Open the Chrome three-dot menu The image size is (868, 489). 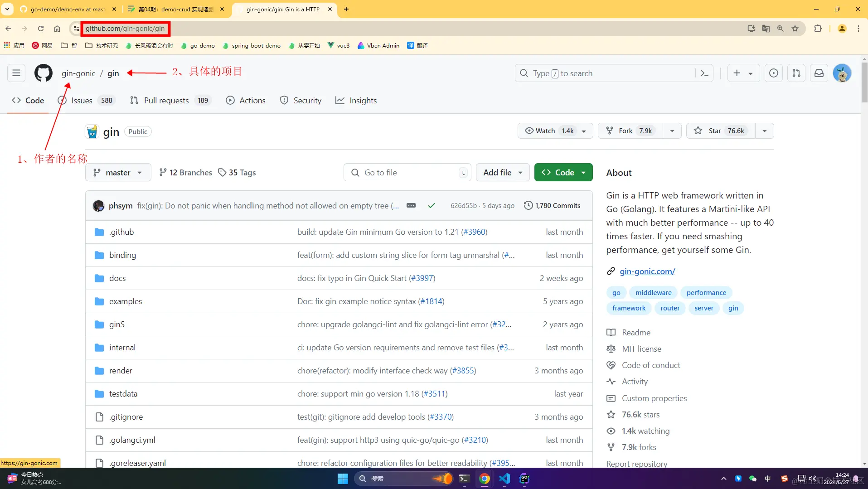[858, 29]
